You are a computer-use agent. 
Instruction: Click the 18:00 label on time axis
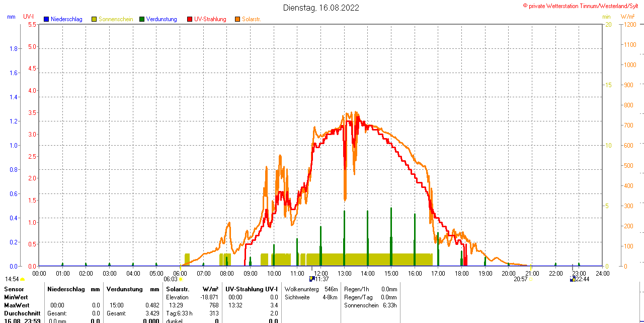click(461, 273)
